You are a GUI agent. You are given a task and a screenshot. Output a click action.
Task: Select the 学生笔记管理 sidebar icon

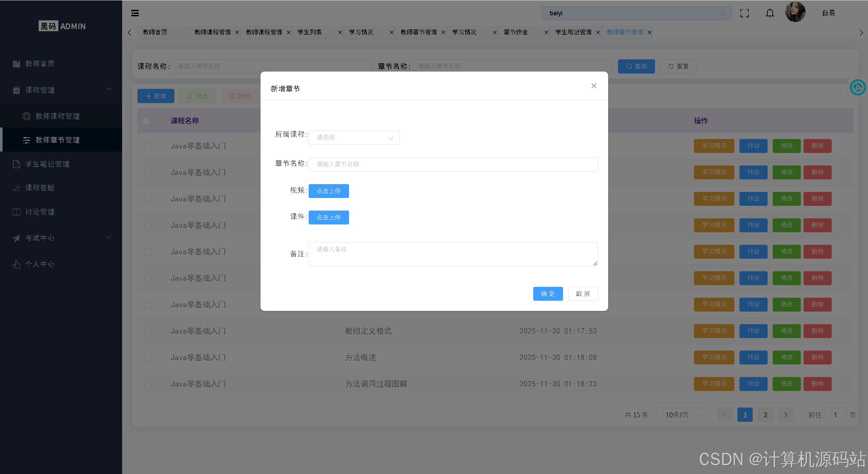tap(16, 164)
